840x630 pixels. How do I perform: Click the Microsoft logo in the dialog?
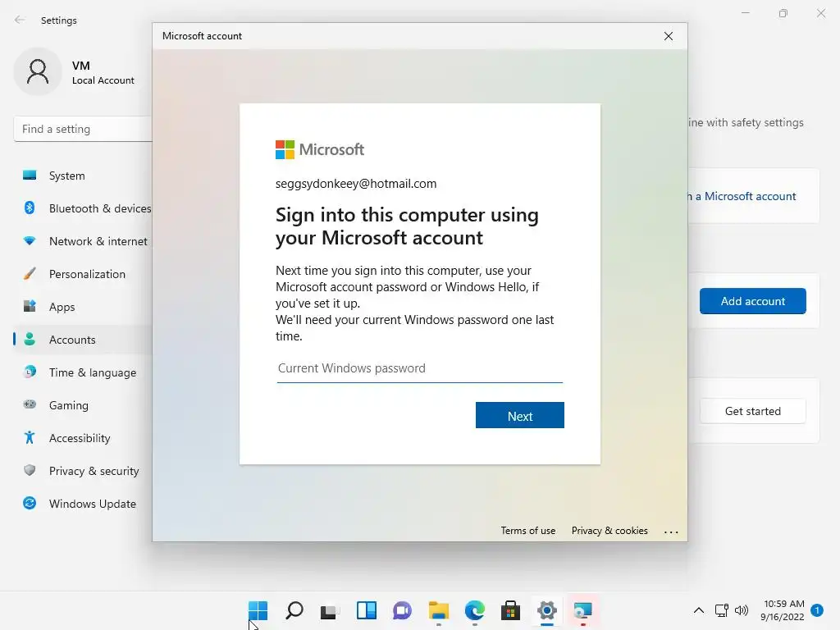(x=320, y=149)
